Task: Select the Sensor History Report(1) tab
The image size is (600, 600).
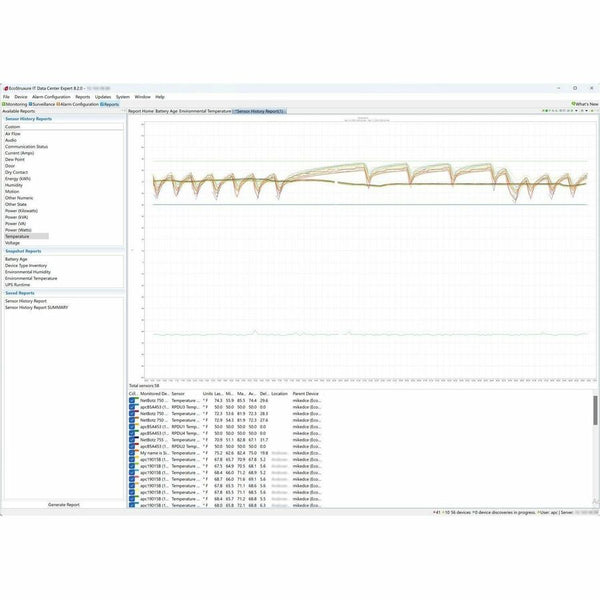Action: click(x=259, y=111)
